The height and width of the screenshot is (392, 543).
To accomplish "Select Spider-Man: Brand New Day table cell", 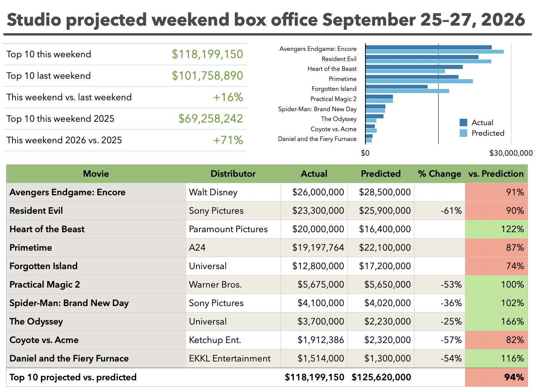I will (x=96, y=303).
